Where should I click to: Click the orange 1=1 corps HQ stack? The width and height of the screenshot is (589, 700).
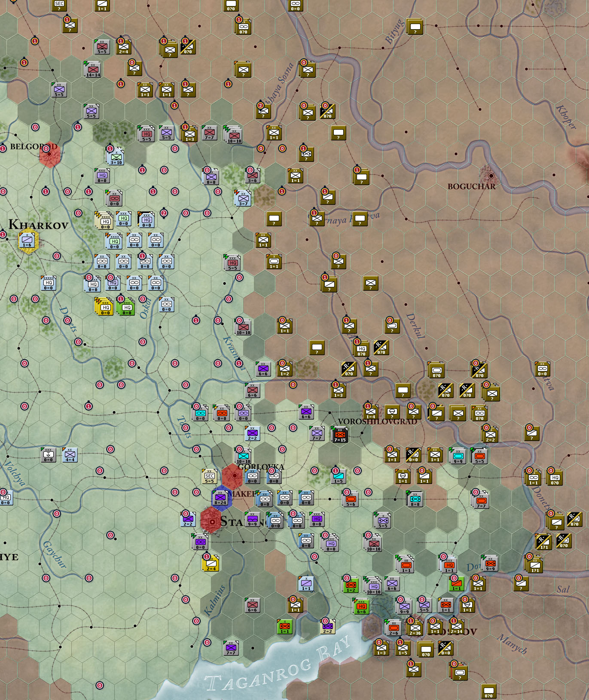tap(449, 565)
